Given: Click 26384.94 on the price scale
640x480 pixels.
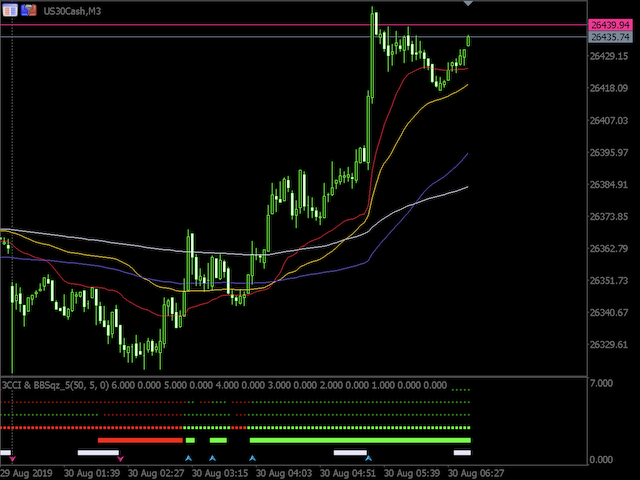Looking at the screenshot, I should [x=609, y=185].
